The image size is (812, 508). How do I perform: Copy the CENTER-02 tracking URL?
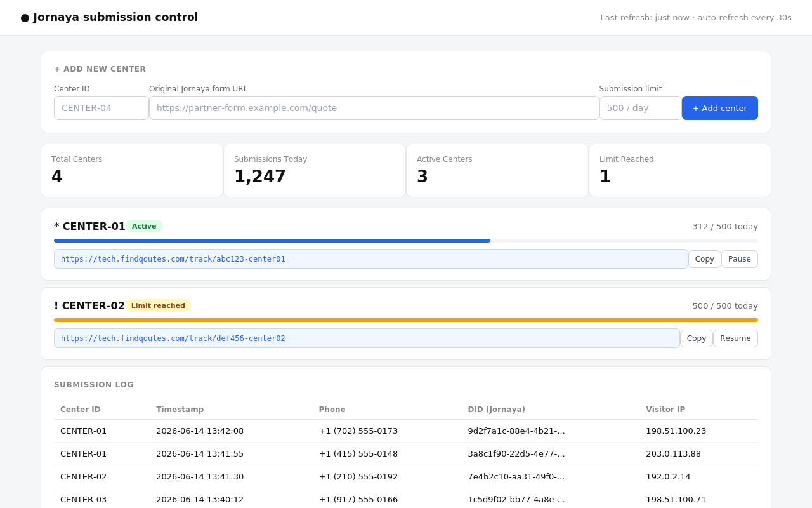tap(697, 338)
